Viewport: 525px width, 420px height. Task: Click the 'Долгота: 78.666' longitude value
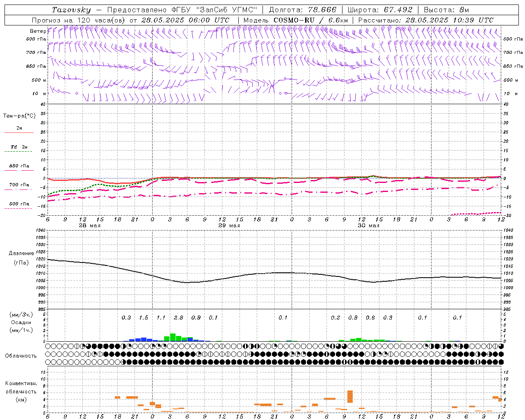point(303,10)
